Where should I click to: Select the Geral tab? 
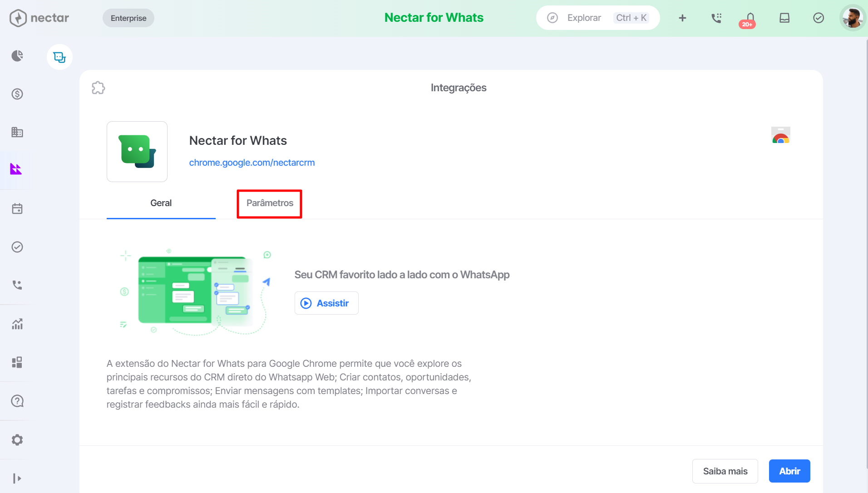tap(161, 203)
